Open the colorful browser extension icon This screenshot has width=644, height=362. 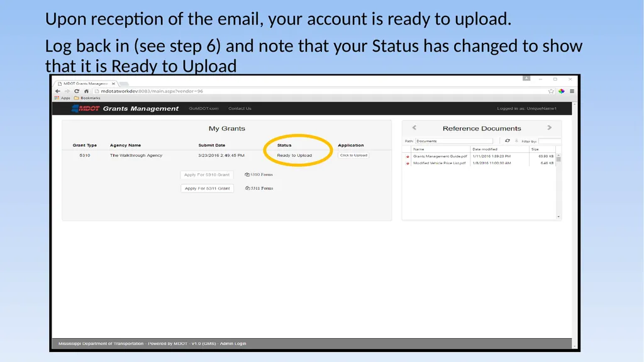pos(562,91)
